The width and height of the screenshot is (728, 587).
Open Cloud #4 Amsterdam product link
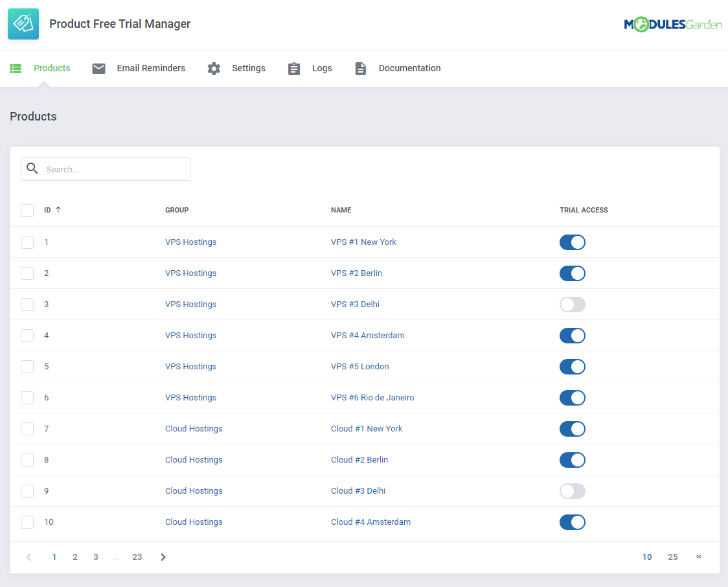(x=370, y=522)
